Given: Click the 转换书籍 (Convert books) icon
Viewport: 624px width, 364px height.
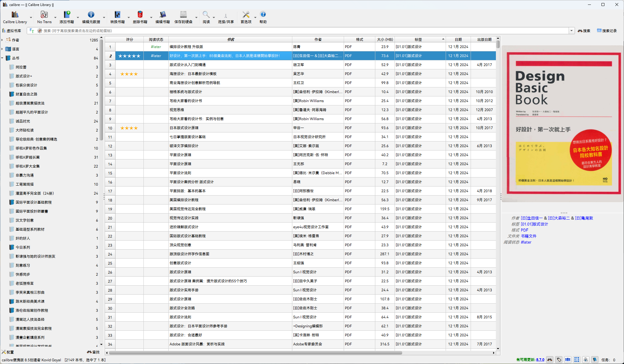Looking at the screenshot, I should point(117,15).
